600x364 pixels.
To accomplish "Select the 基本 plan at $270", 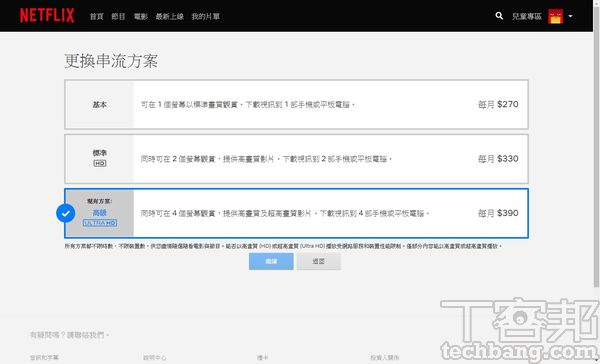I will [x=297, y=104].
